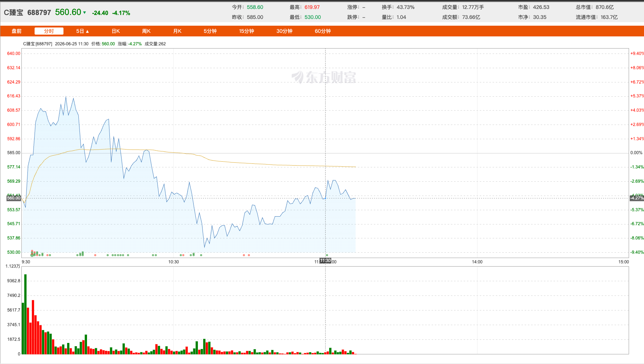
Task: Open the 30分钟 chart tab
Action: click(x=284, y=31)
